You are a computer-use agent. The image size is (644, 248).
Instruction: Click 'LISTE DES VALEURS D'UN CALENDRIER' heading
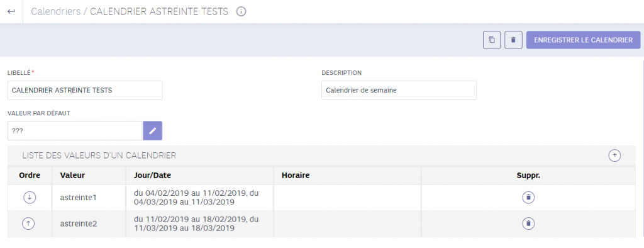coord(99,155)
